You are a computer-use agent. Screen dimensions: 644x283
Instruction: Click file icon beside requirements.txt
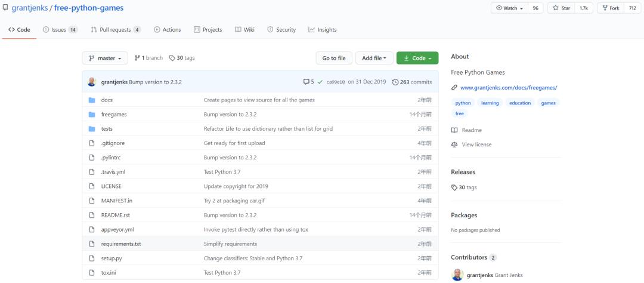click(x=92, y=244)
